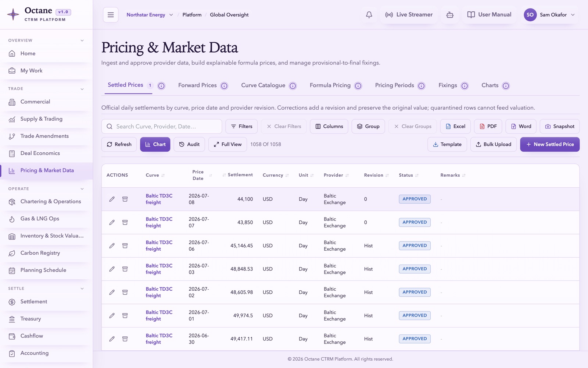
Task: Take a Snapshot of the data
Action: [x=560, y=126]
